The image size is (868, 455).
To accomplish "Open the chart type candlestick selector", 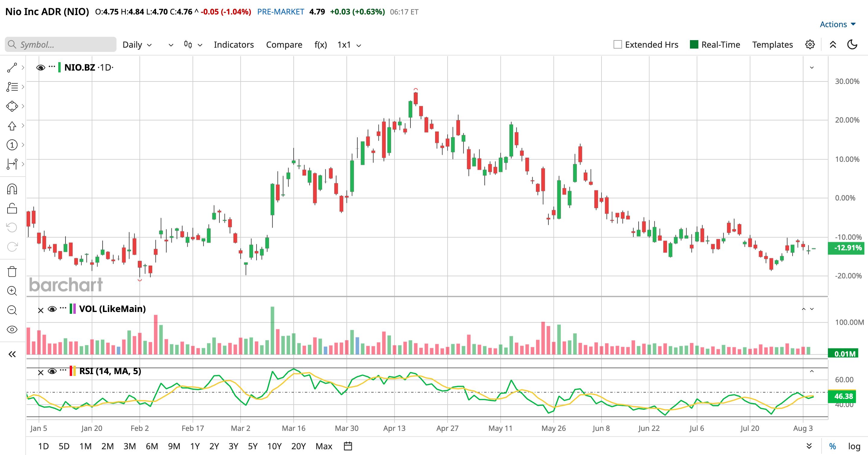I will pos(193,45).
